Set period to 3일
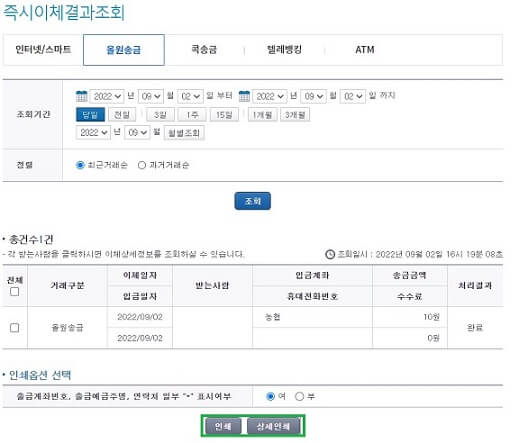The width and height of the screenshot is (519, 443). 160,115
